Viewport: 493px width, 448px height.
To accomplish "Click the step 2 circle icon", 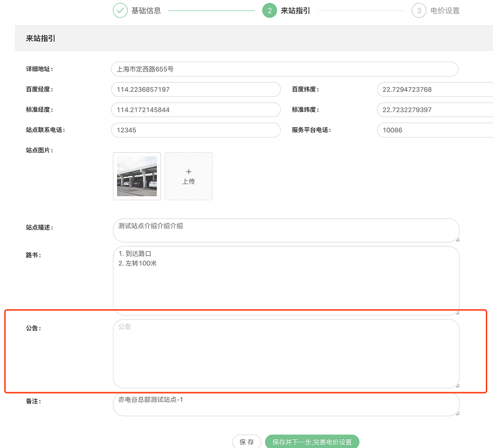I will click(x=269, y=11).
